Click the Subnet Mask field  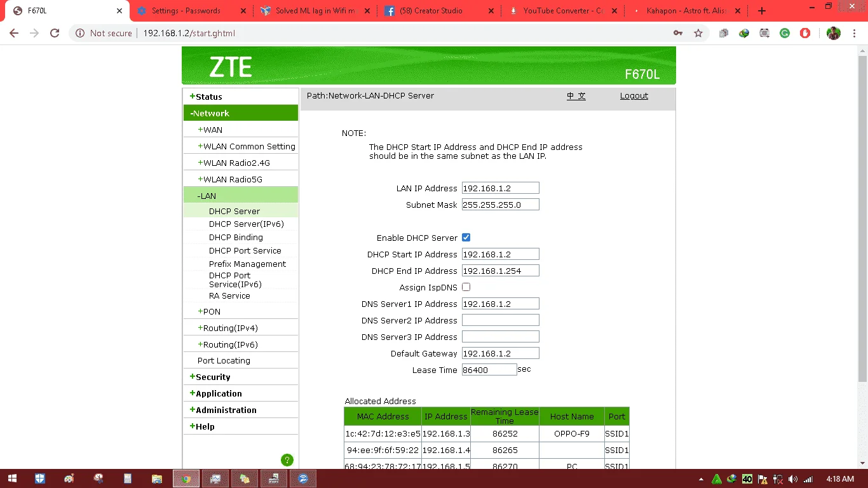point(501,205)
